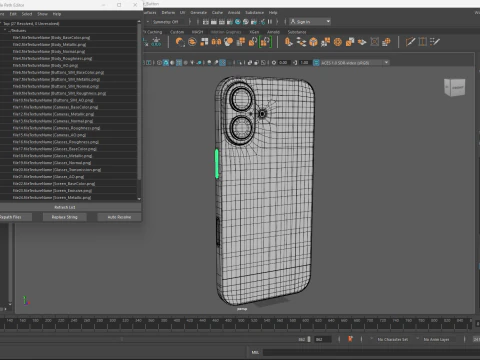Click the gamma icon before the 1.00 field
This screenshot has height=360, width=480.
pyautogui.click(x=295, y=63)
